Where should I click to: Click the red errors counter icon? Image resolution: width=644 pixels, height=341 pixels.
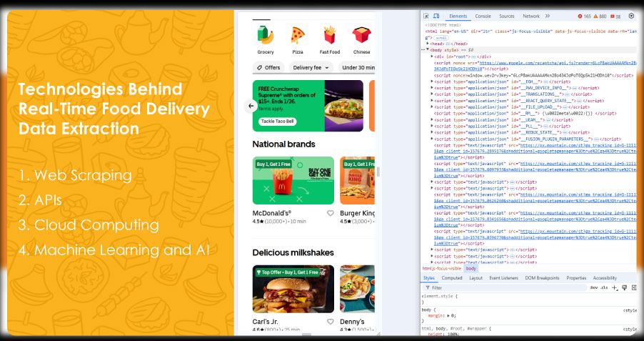coord(581,16)
